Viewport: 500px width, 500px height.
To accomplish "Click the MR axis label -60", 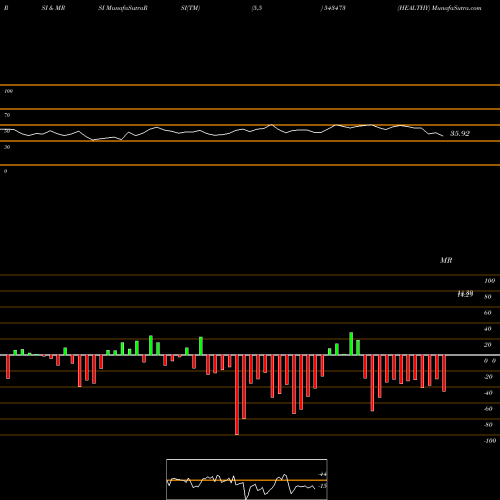I will click(488, 409).
